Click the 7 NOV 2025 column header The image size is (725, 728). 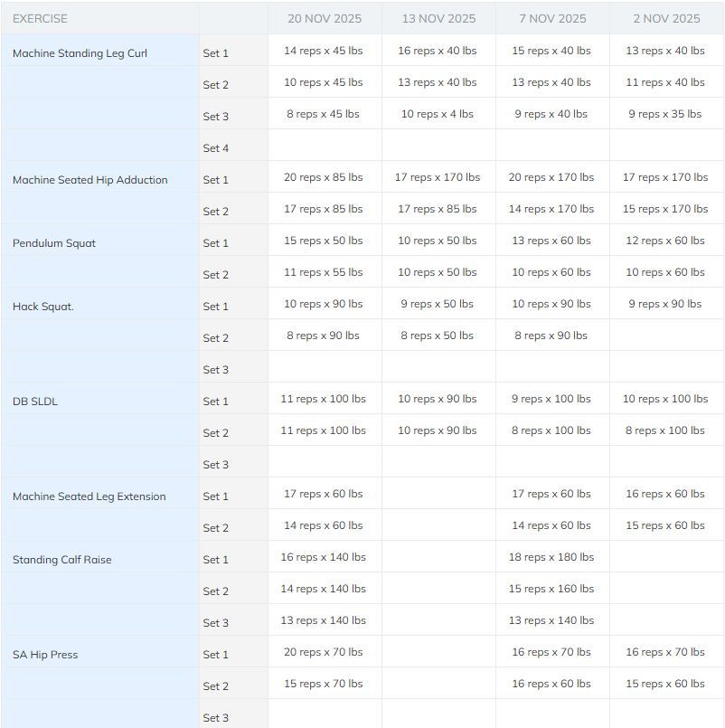(x=551, y=19)
